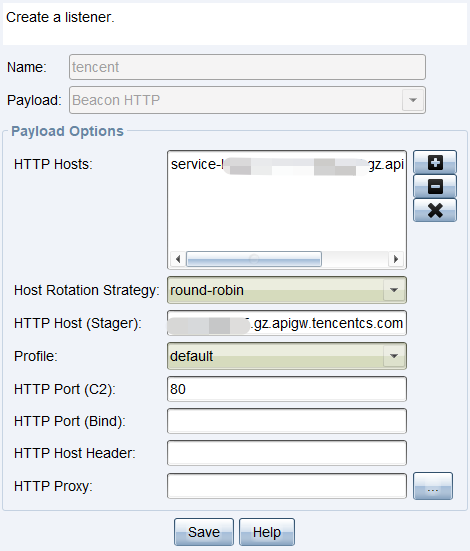
Task: Open Help for listener creation
Action: coord(267,532)
